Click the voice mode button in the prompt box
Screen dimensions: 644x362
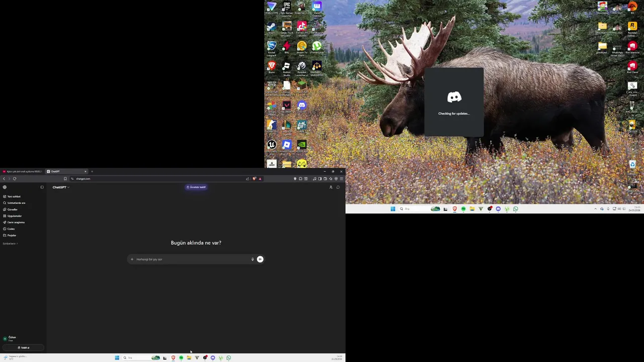click(260, 259)
